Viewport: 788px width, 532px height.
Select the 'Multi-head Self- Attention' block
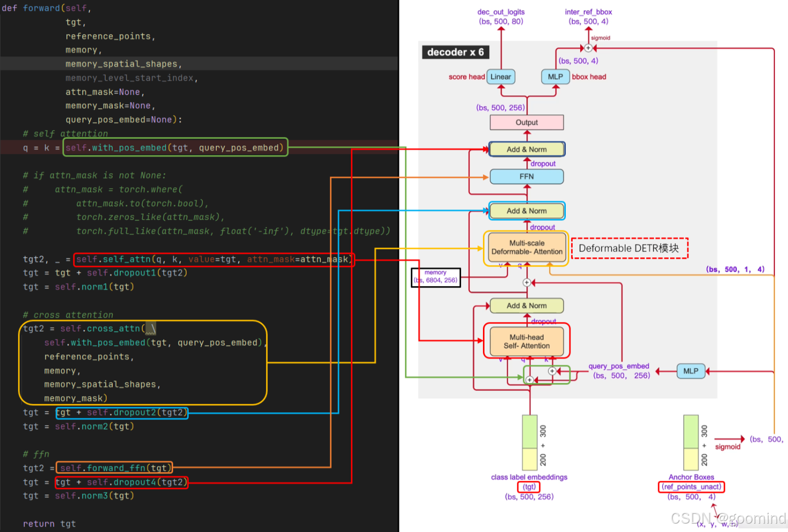coord(527,341)
